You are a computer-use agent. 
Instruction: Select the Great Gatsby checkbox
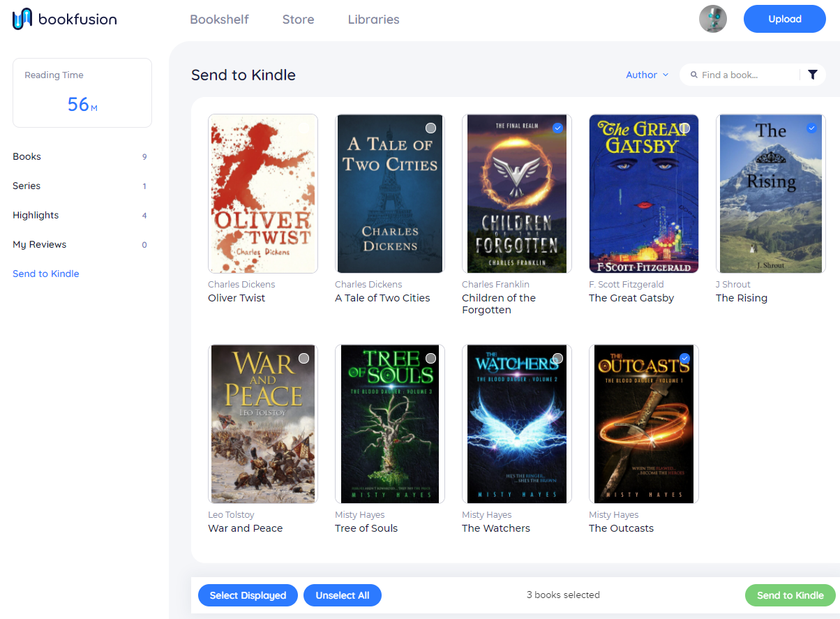click(x=684, y=128)
